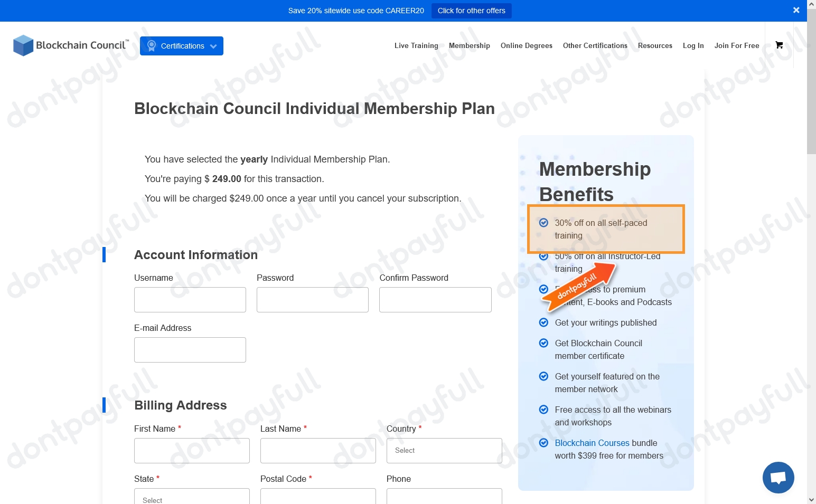
Task: Expand the Certifications dropdown
Action: coord(182,46)
